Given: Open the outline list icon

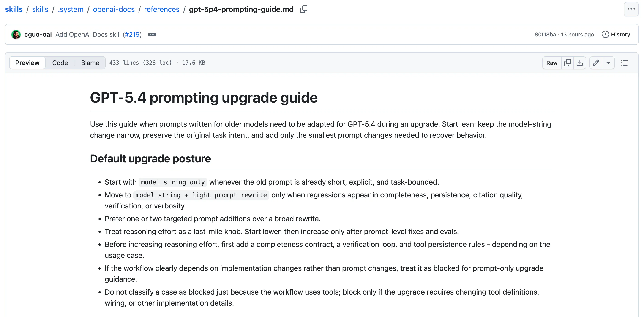Looking at the screenshot, I should point(624,63).
